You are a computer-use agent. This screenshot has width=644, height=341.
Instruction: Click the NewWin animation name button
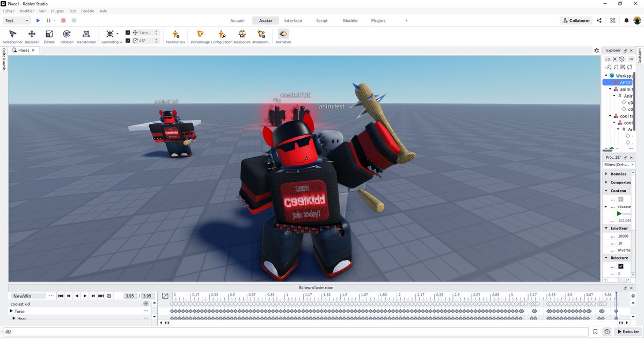28,295
